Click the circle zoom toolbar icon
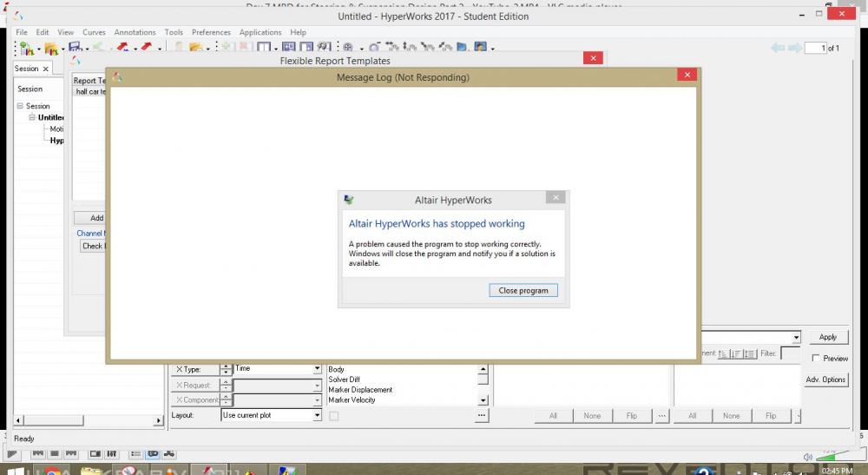The image size is (868, 475). pos(375,48)
